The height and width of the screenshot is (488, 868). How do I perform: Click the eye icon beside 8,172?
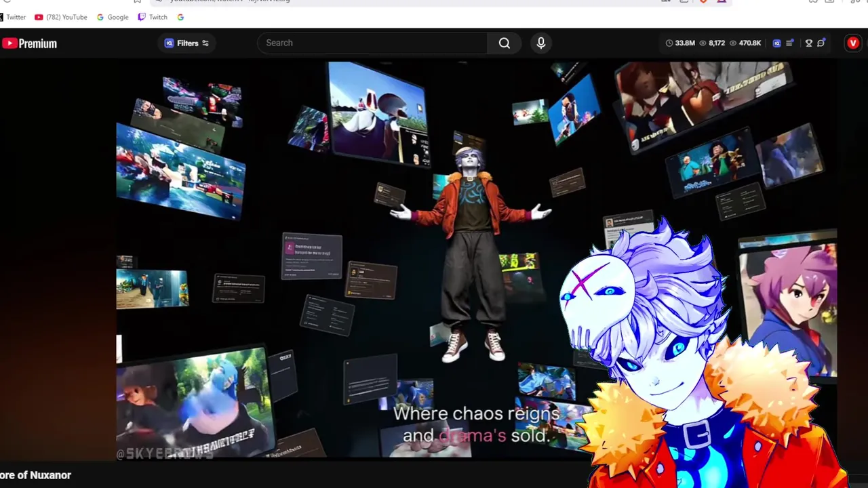[703, 43]
